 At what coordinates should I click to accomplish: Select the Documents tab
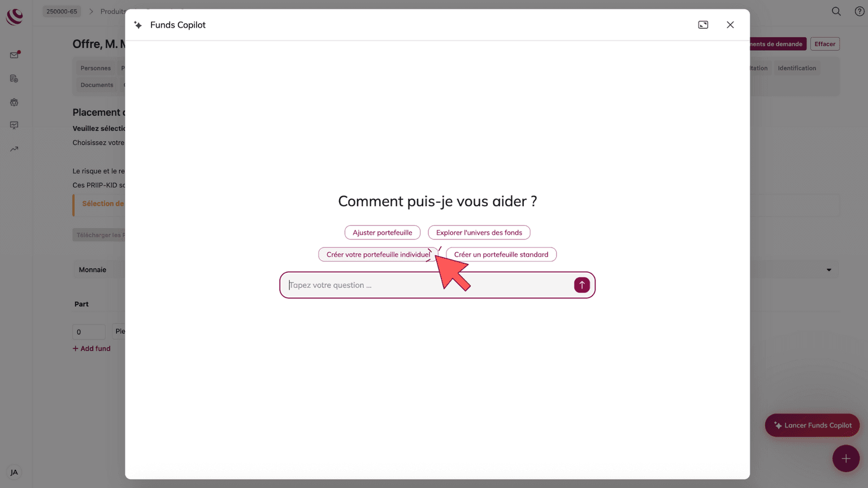click(x=97, y=85)
